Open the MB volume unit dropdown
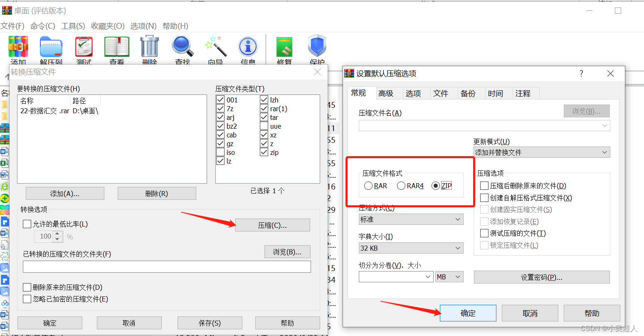This screenshot has height=336, width=644. coord(449,277)
